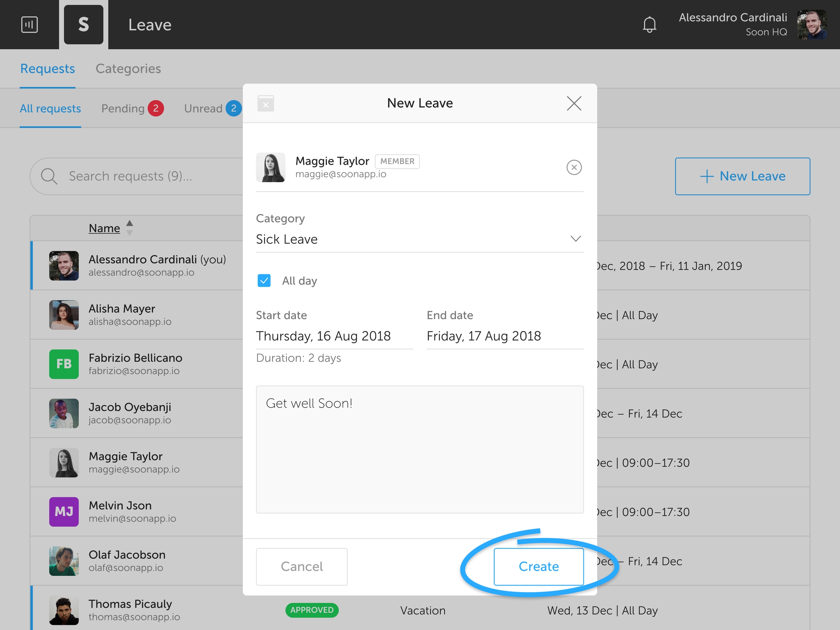Expand the Category dropdown chevron
The height and width of the screenshot is (630, 840).
pos(575,239)
